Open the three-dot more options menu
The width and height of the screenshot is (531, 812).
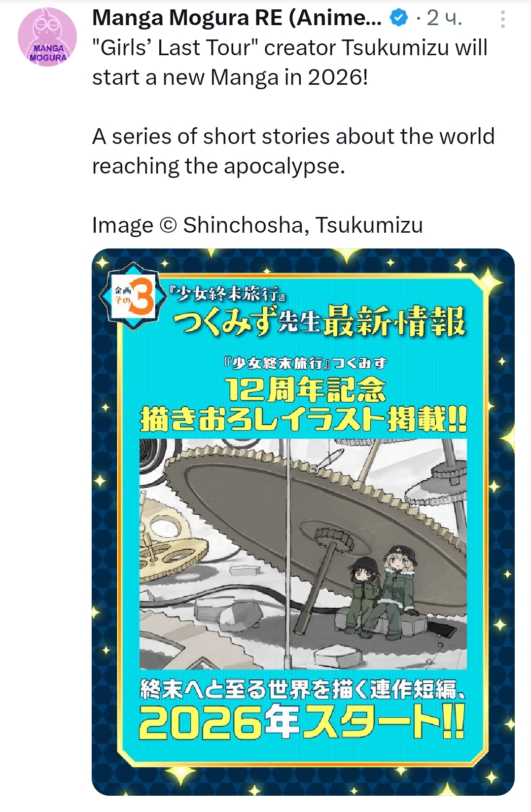(502, 19)
